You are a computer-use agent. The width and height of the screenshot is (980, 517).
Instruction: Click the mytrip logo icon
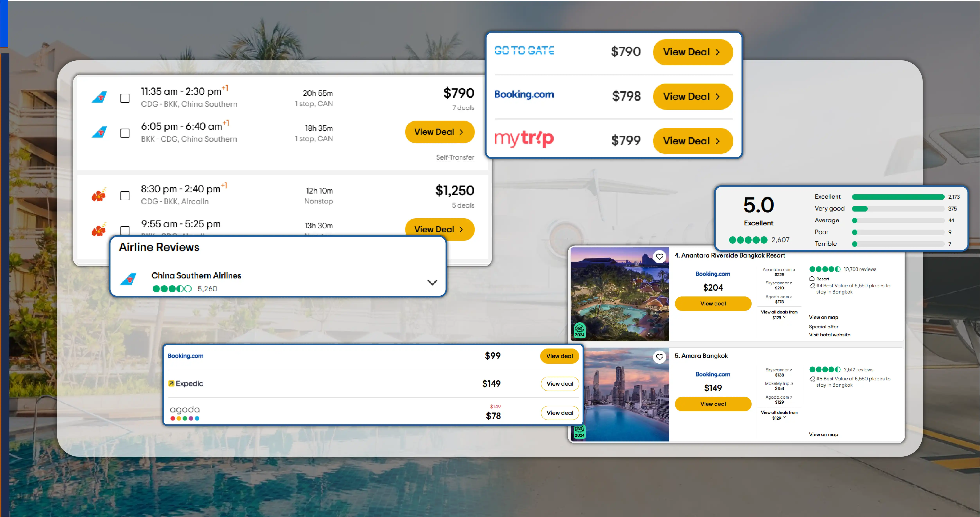click(524, 140)
